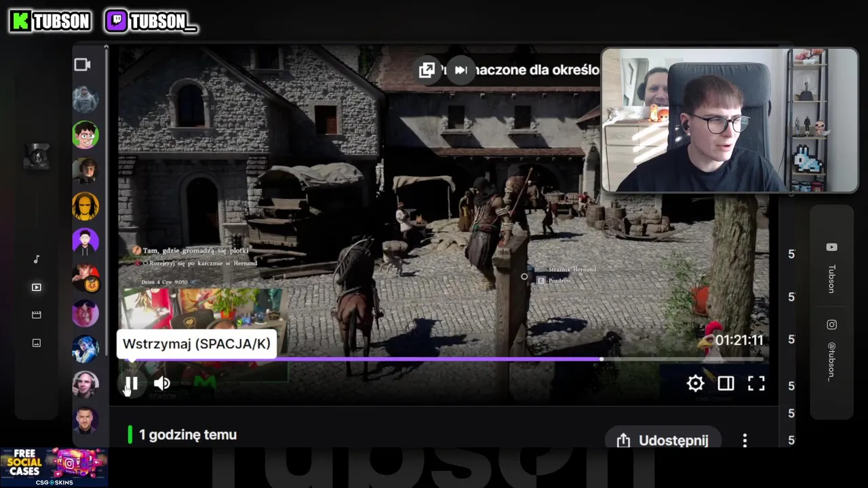
Task: Open the three-dot more options menu
Action: [x=745, y=441]
